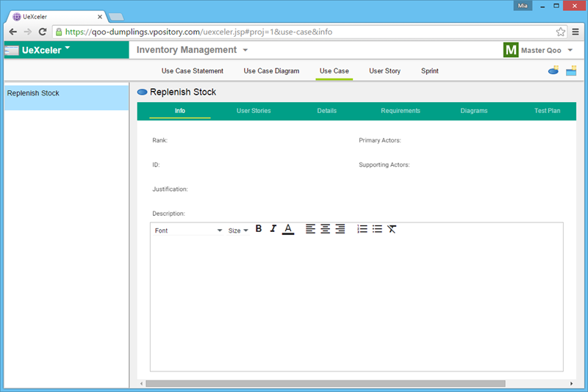588x392 pixels.
Task: Click the scrollbar right arrow
Action: [572, 383]
